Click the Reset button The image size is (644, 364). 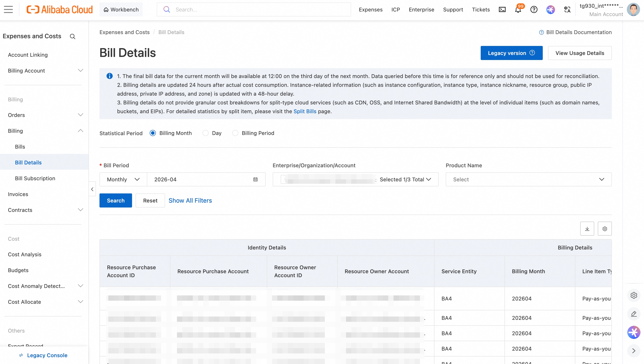[x=150, y=200]
